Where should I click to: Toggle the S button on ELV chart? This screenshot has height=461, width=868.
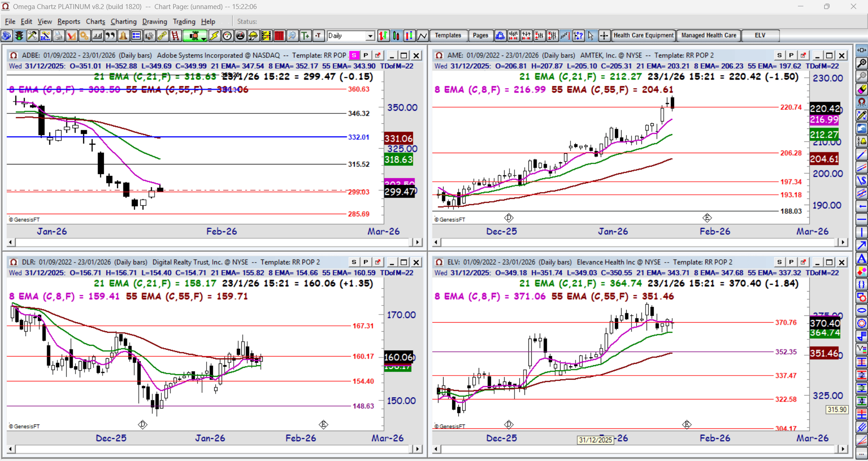tap(779, 262)
